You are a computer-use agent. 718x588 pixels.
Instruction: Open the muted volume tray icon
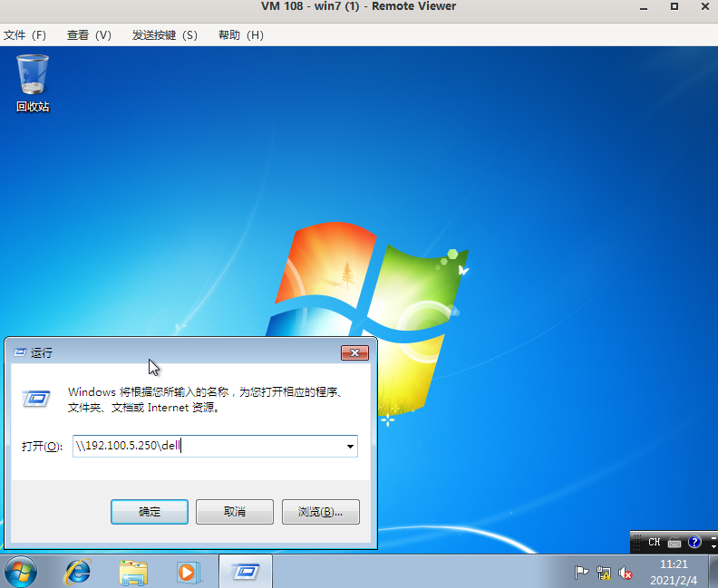point(625,573)
